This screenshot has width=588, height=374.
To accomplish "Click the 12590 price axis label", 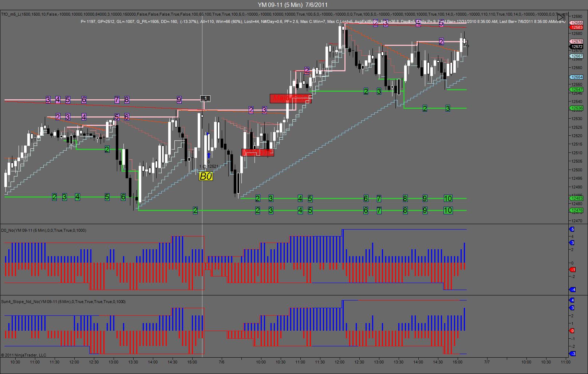I will point(577,16).
